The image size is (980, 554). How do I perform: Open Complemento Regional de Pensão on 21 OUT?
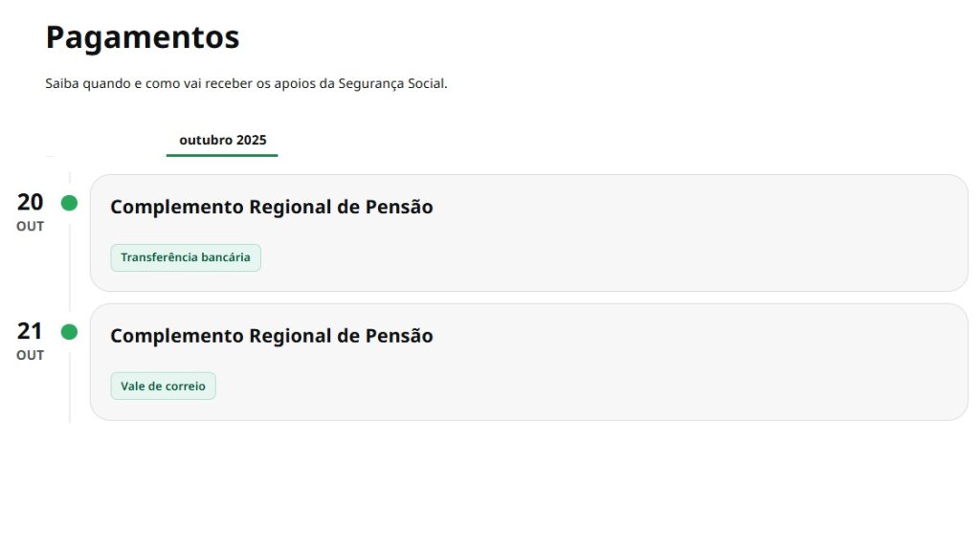272,336
